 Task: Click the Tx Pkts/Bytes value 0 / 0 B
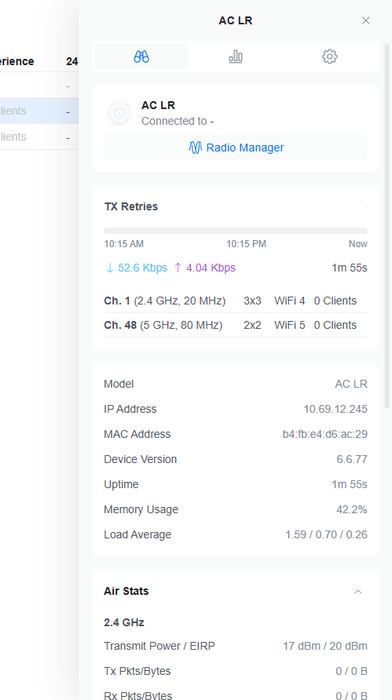pos(351,671)
